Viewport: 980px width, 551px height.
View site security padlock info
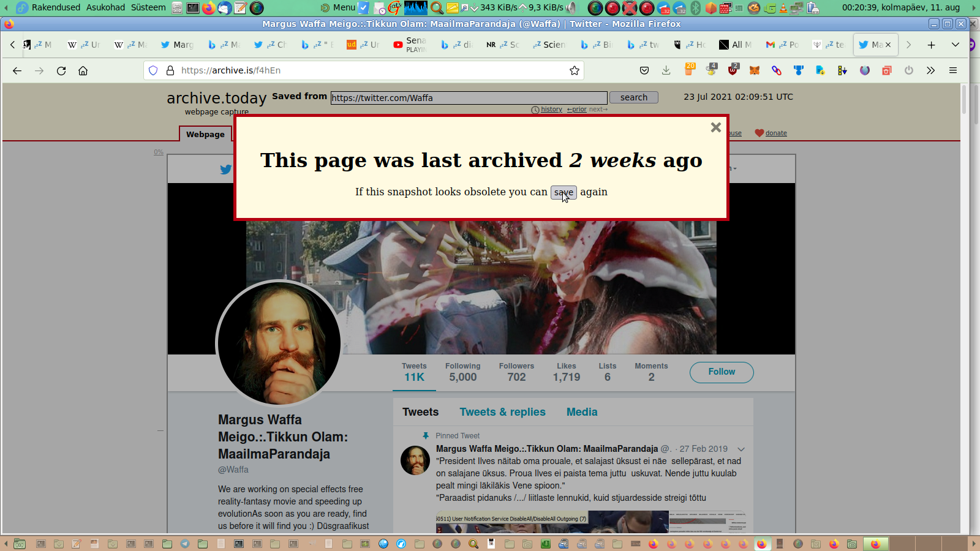(x=170, y=70)
